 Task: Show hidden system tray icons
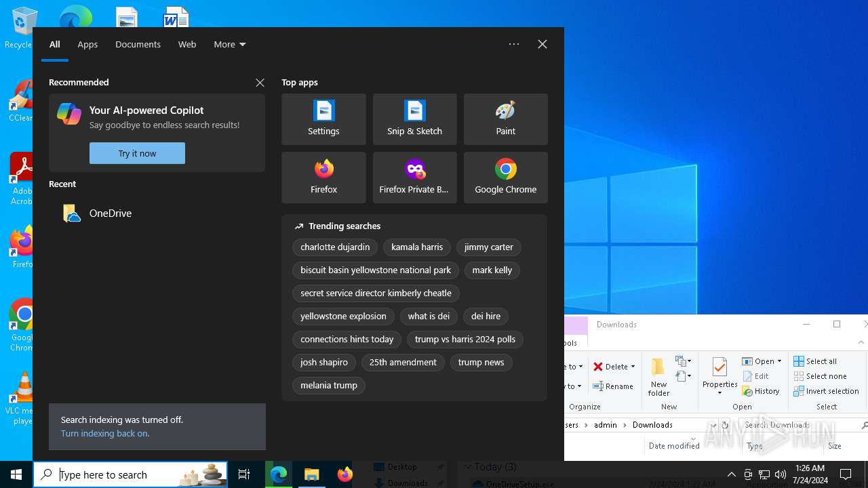[x=731, y=474]
